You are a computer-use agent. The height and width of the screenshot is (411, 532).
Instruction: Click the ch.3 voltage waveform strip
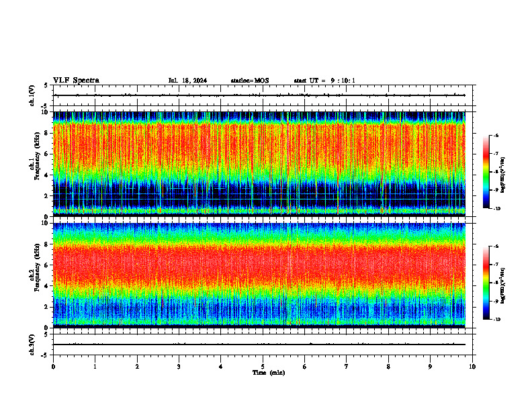point(263,345)
